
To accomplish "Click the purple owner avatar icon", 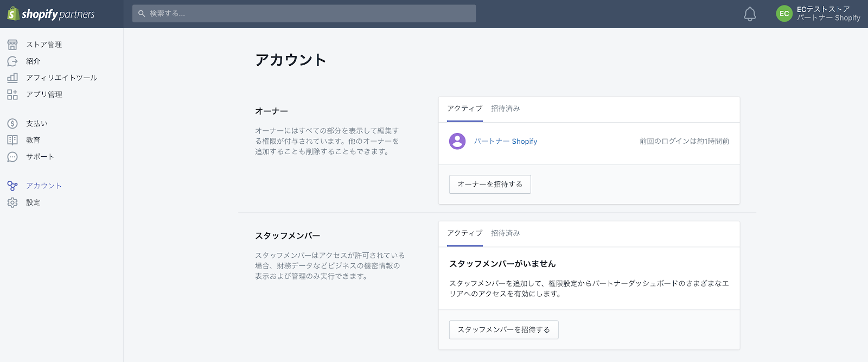I will 457,141.
